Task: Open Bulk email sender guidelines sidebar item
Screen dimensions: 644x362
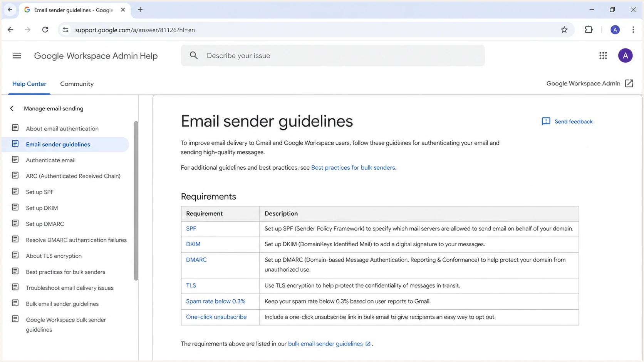Action: (62, 304)
